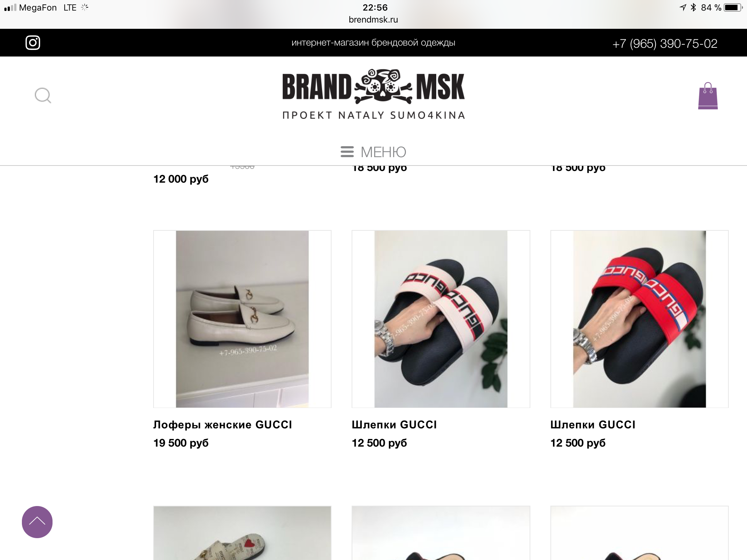Open Шлепки GUCCI title under white slides
The image size is (747, 560).
click(394, 425)
